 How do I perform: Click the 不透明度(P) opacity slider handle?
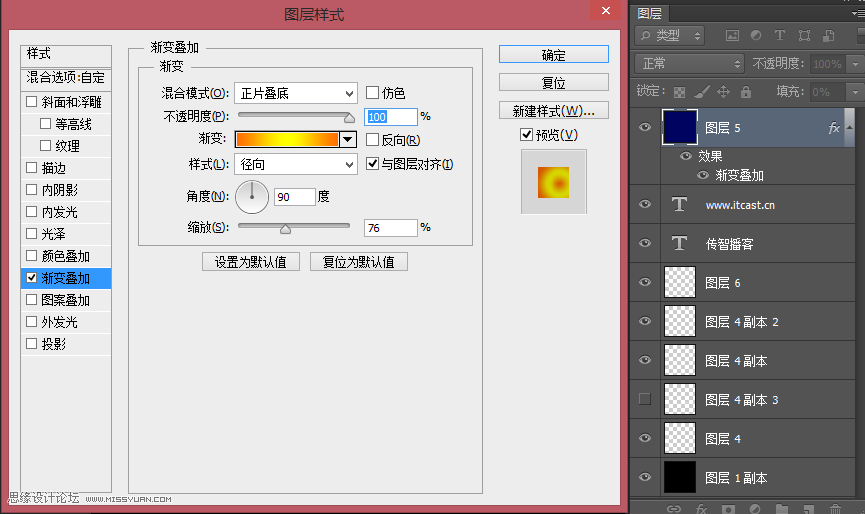click(x=349, y=117)
